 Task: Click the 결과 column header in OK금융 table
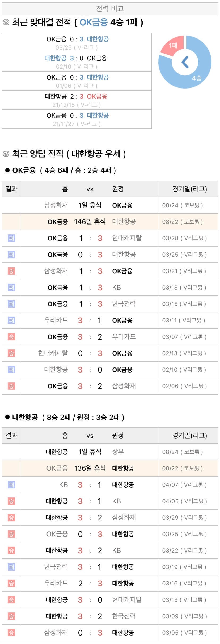(11, 189)
